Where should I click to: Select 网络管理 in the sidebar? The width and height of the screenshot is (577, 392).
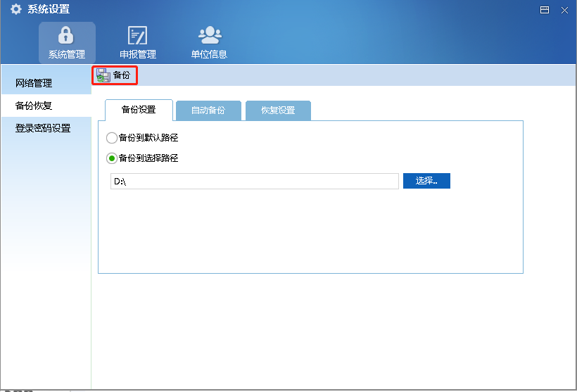pyautogui.click(x=46, y=83)
